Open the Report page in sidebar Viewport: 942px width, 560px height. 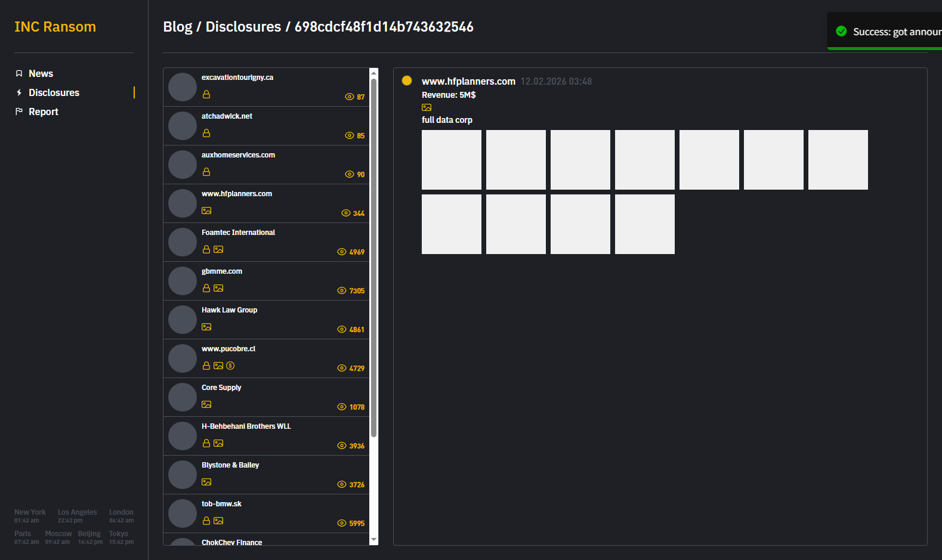43,112
